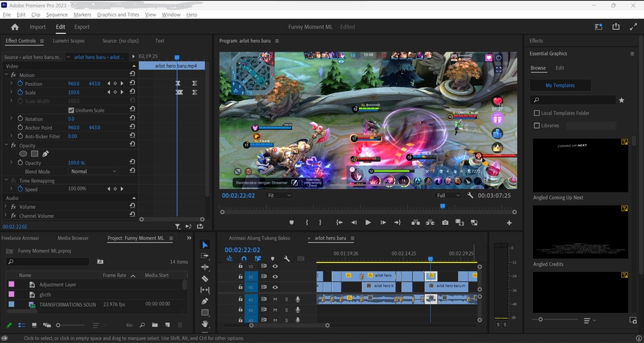Select the Selection tool arrow
Viewport: 644px width, 343px height.
tap(205, 245)
